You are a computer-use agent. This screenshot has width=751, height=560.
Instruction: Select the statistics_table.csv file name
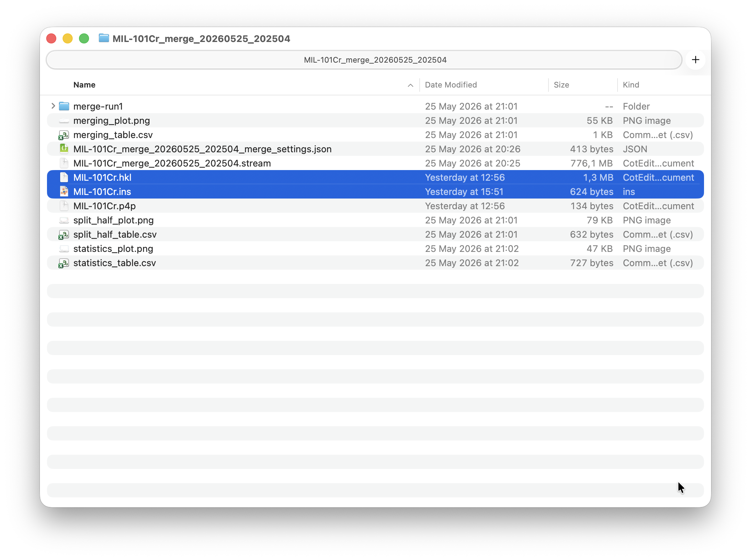pyautogui.click(x=115, y=263)
